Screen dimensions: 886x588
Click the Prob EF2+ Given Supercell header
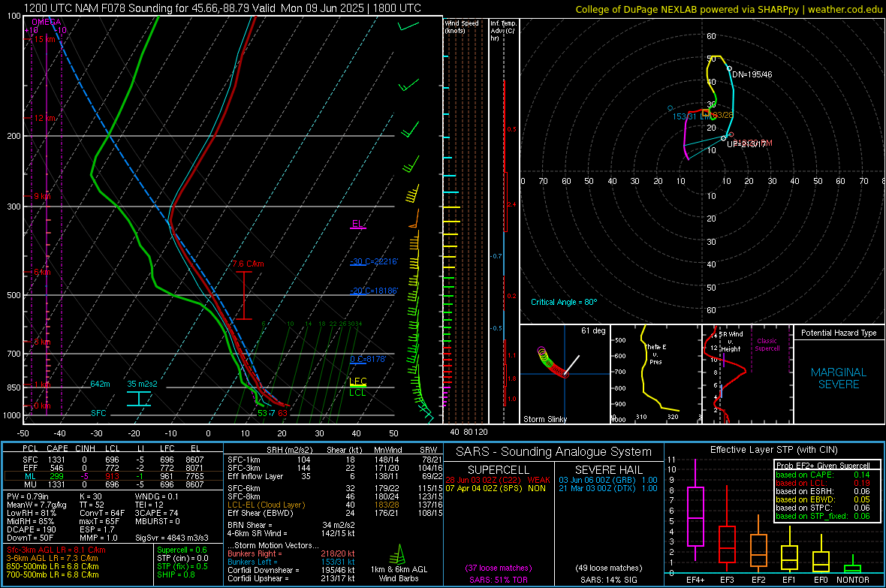tap(823, 466)
